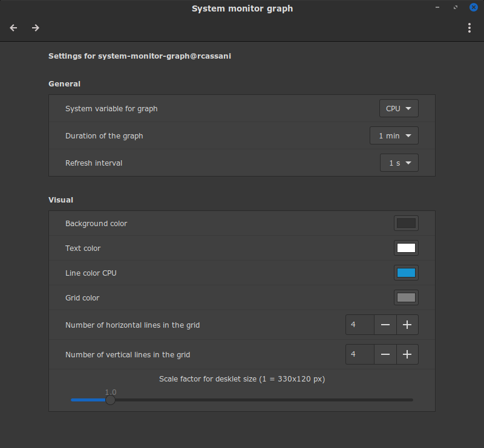Pick a new Background color swatch
This screenshot has width=484, height=448.
tap(406, 223)
